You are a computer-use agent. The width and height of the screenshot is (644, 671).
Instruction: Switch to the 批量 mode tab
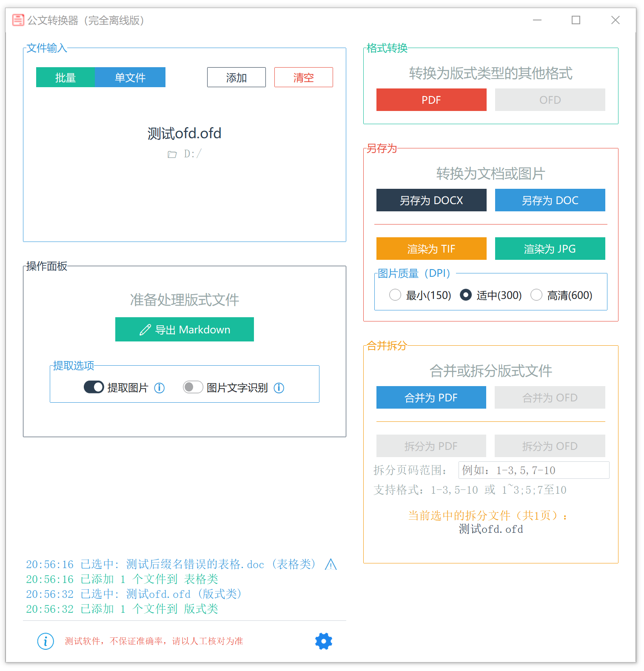[66, 77]
